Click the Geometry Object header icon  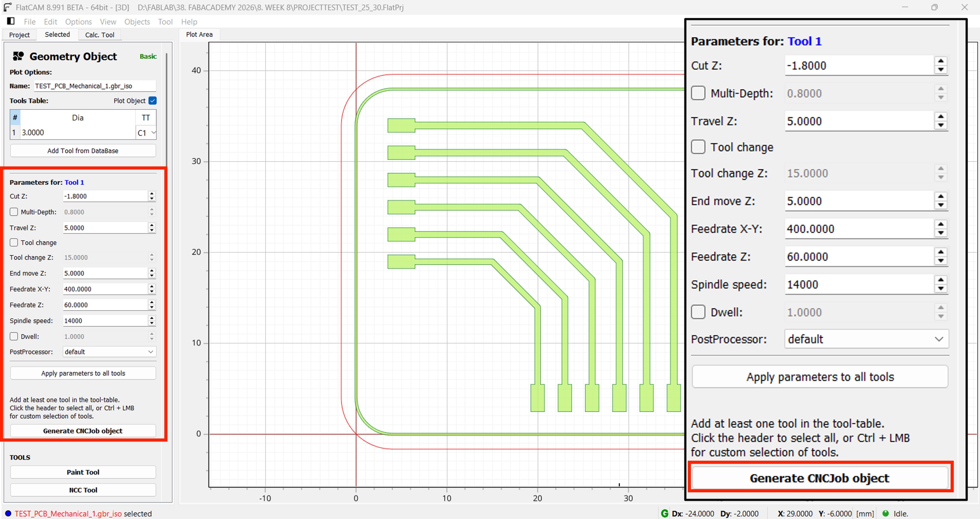(18, 56)
